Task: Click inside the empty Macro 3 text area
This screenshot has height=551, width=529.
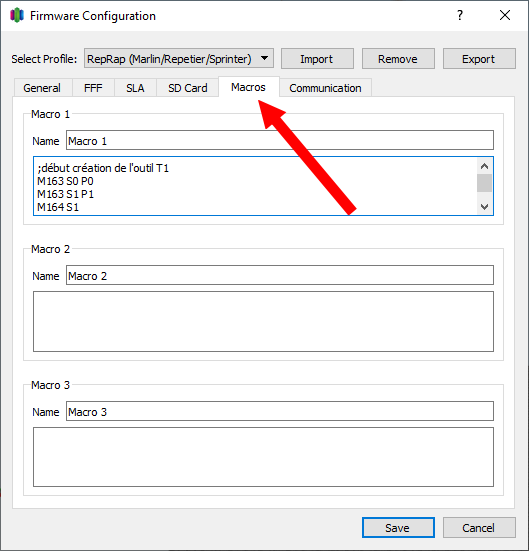Action: [263, 457]
